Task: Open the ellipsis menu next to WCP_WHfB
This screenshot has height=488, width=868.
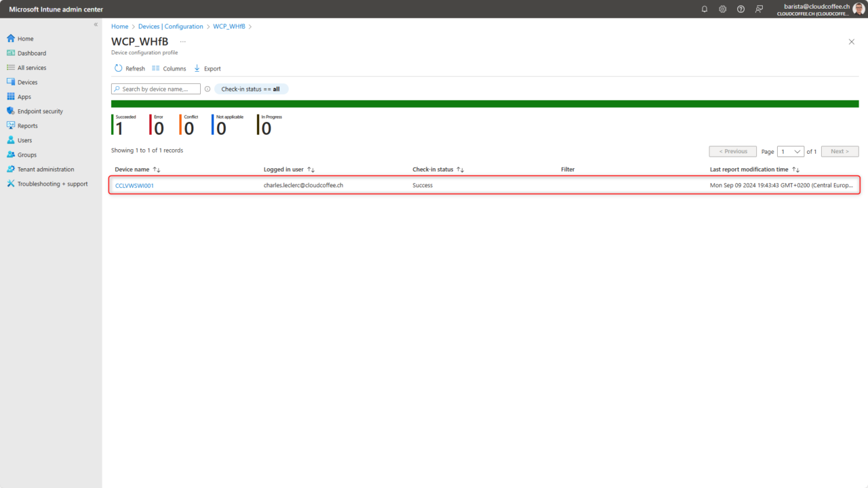Action: click(182, 41)
